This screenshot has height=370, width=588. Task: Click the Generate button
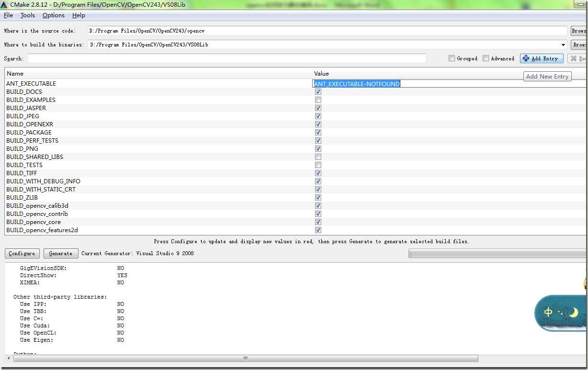[61, 253]
